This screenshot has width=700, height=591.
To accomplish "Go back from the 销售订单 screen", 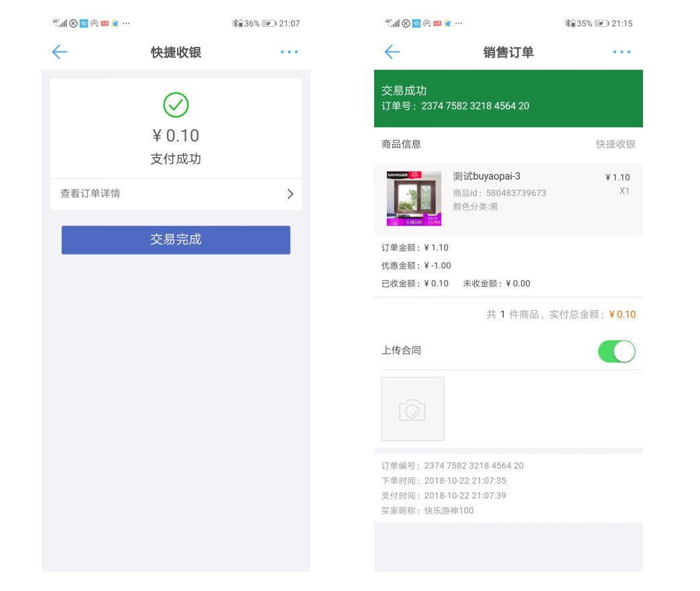I will (x=392, y=52).
